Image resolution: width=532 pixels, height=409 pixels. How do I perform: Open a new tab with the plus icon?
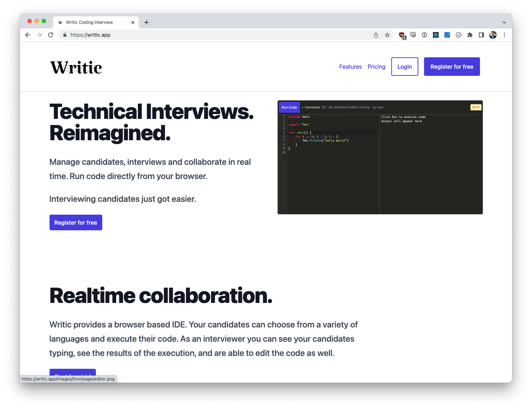coord(146,22)
